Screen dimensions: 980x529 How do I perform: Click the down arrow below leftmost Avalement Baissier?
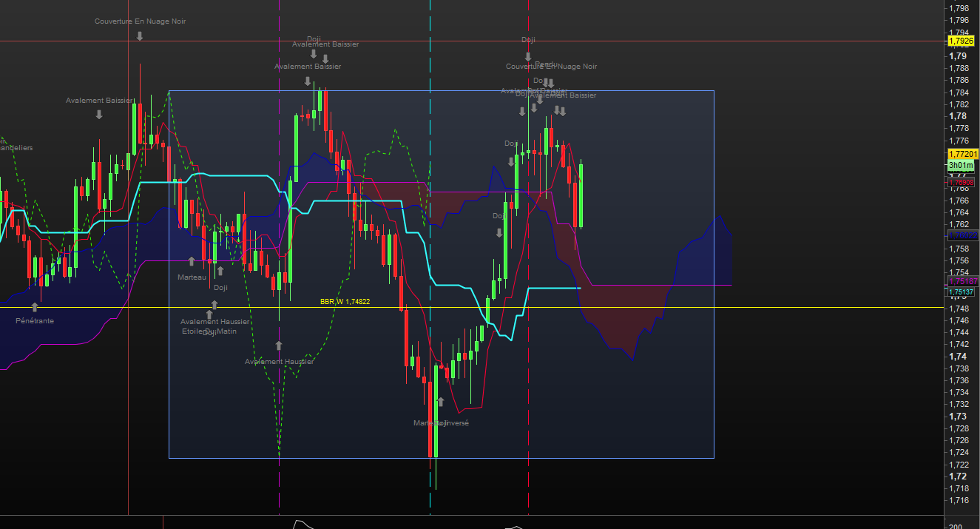pyautogui.click(x=99, y=114)
